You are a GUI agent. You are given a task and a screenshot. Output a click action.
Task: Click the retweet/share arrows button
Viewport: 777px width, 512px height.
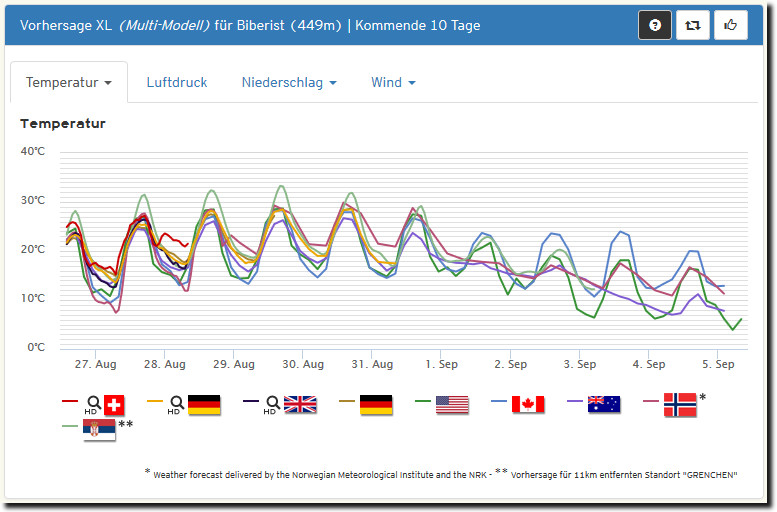pos(693,25)
